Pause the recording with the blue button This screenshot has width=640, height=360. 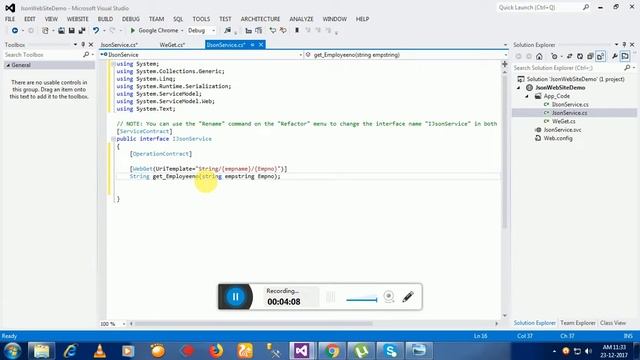click(235, 297)
